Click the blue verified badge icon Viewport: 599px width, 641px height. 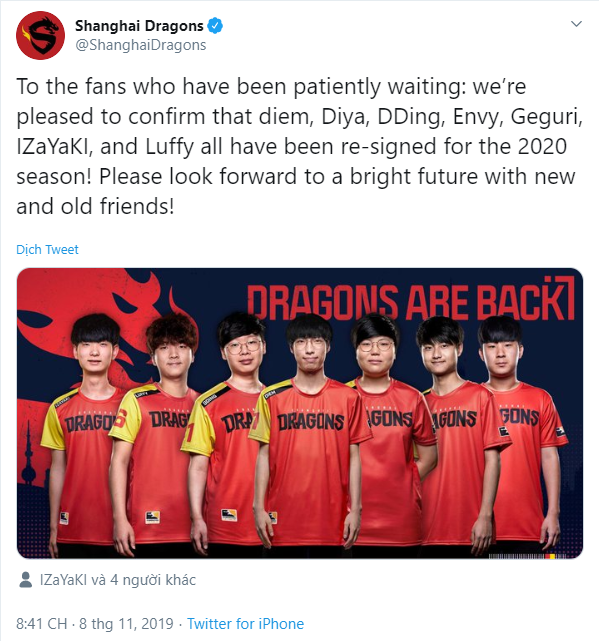[215, 26]
